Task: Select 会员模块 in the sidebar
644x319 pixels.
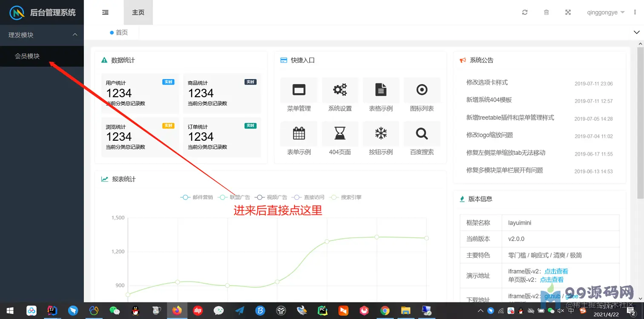Action: 42,56
